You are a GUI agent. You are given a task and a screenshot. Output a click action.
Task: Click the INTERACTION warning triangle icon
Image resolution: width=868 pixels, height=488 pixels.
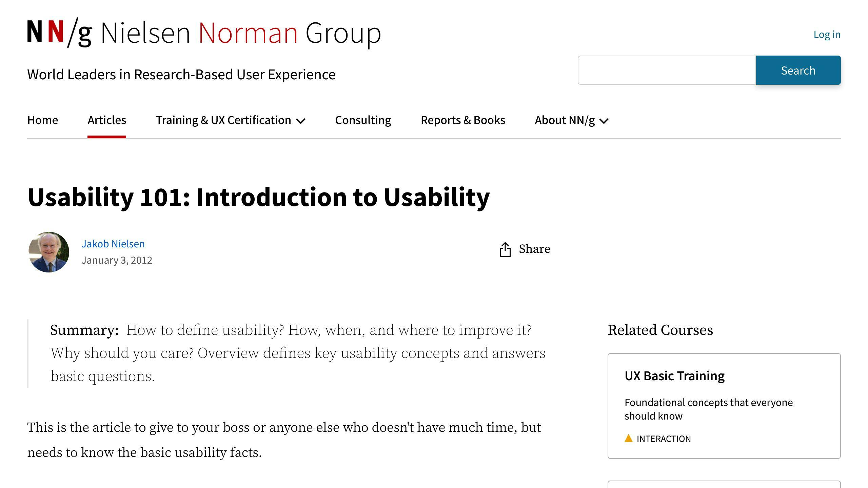pyautogui.click(x=628, y=438)
